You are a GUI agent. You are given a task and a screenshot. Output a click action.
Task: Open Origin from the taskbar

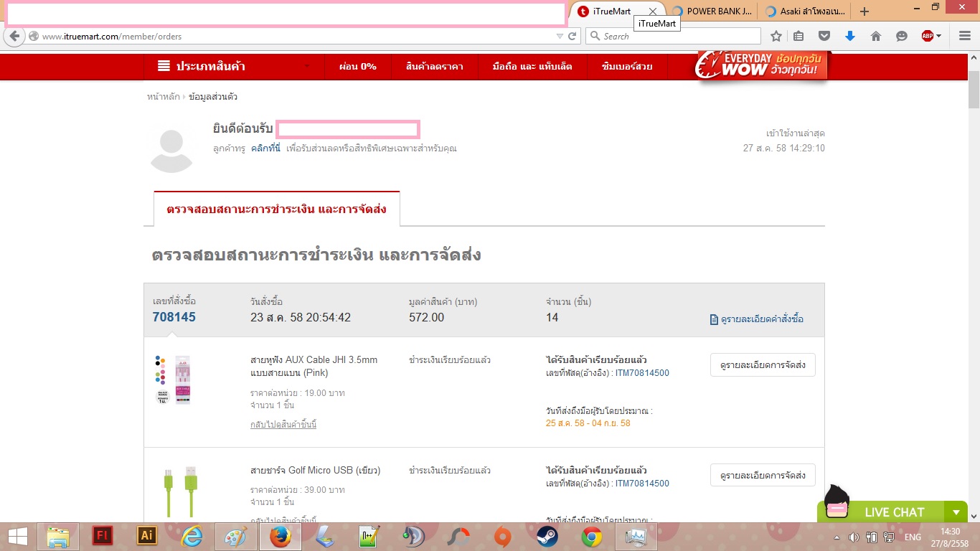pos(503,537)
